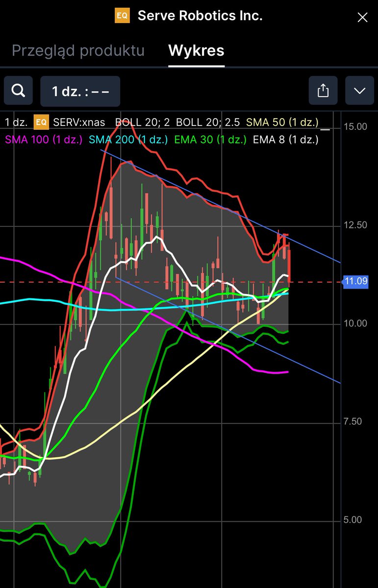Select the SMA 50 (1 dz.) indicator
This screenshot has height=588, width=378.
(282, 122)
